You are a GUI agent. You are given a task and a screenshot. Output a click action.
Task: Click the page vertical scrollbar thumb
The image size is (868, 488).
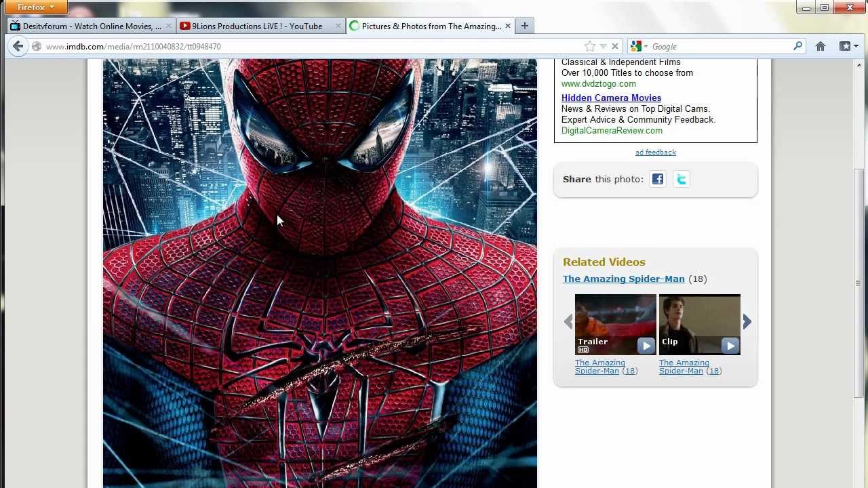point(859,283)
